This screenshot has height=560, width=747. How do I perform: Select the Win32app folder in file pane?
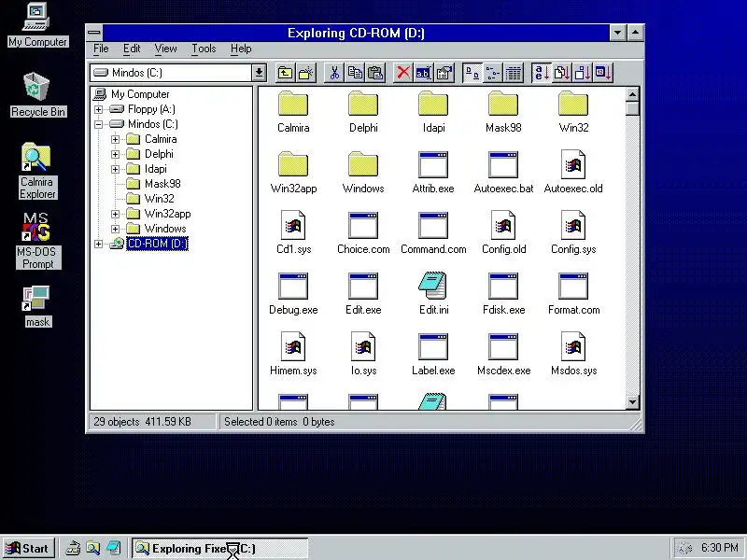(x=293, y=173)
